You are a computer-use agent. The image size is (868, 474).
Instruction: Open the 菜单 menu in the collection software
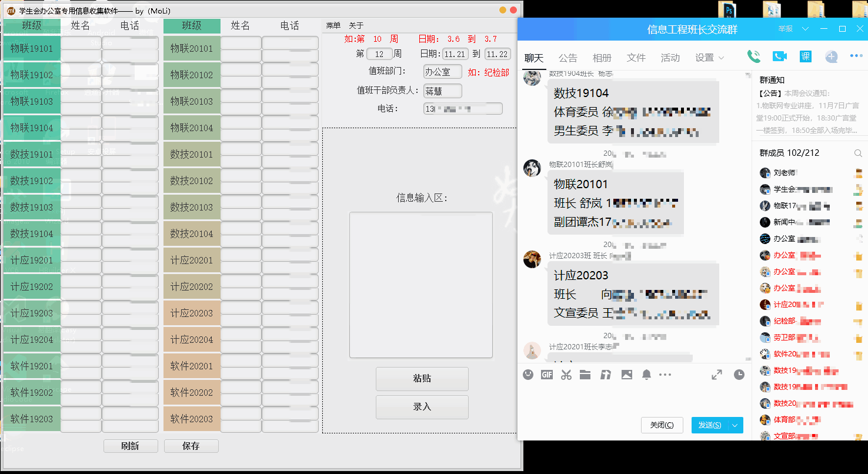point(332,26)
